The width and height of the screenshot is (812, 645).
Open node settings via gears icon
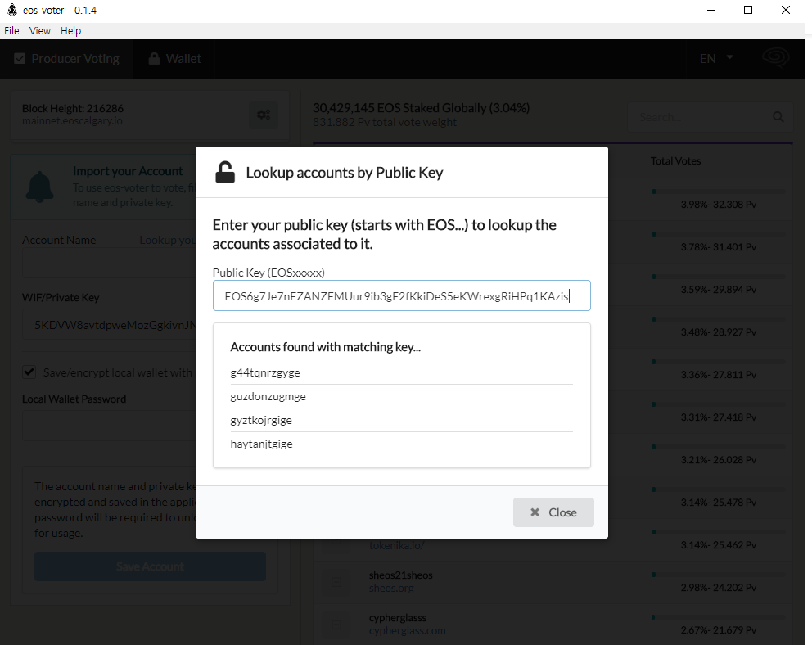click(x=264, y=115)
